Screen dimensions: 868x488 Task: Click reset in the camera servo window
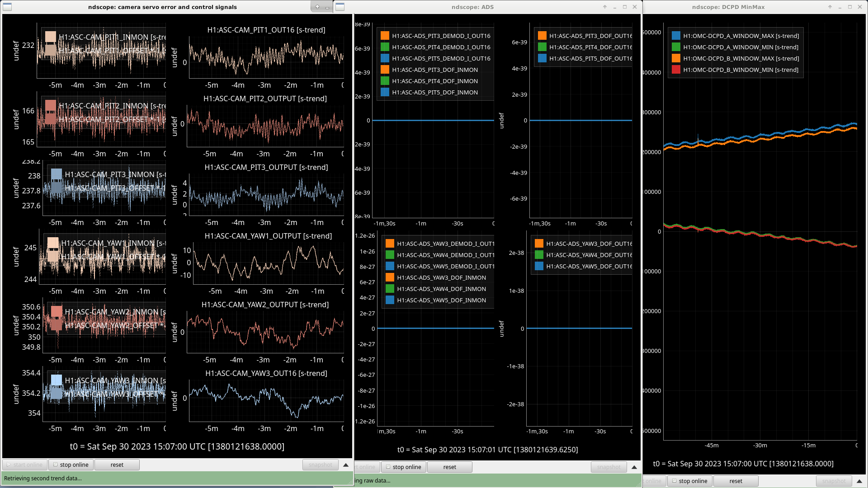tap(117, 465)
